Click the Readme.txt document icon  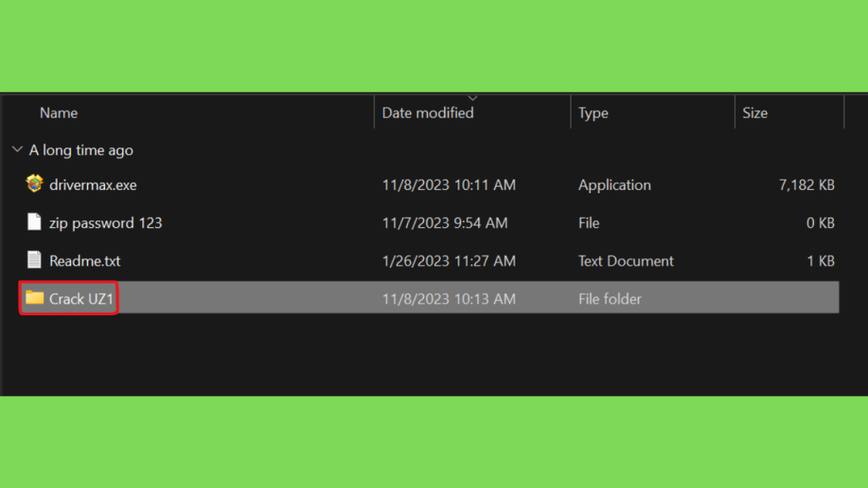tap(34, 259)
